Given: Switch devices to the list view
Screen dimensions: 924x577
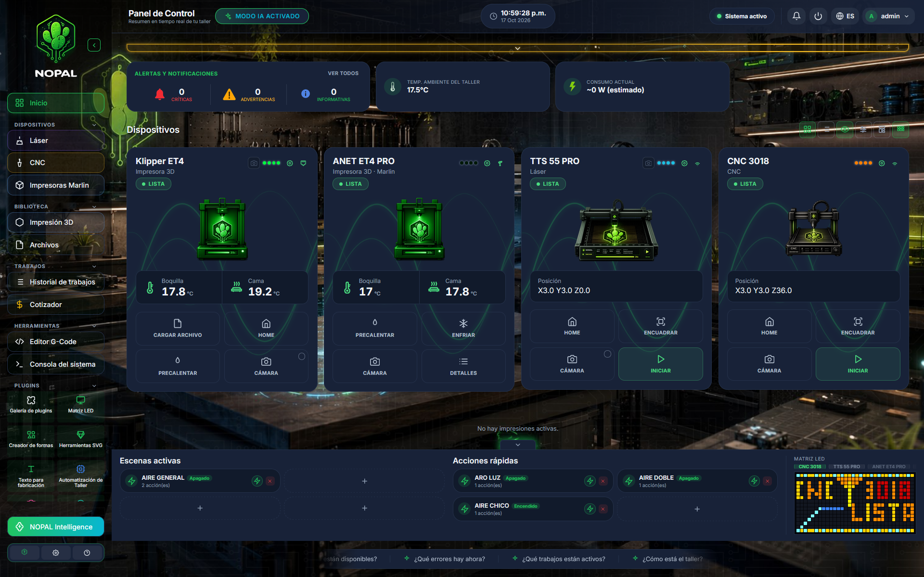Looking at the screenshot, I should (826, 129).
